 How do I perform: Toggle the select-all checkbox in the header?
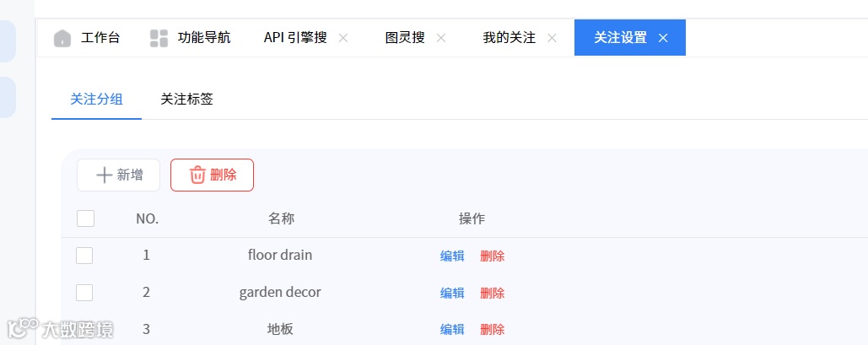tap(85, 218)
